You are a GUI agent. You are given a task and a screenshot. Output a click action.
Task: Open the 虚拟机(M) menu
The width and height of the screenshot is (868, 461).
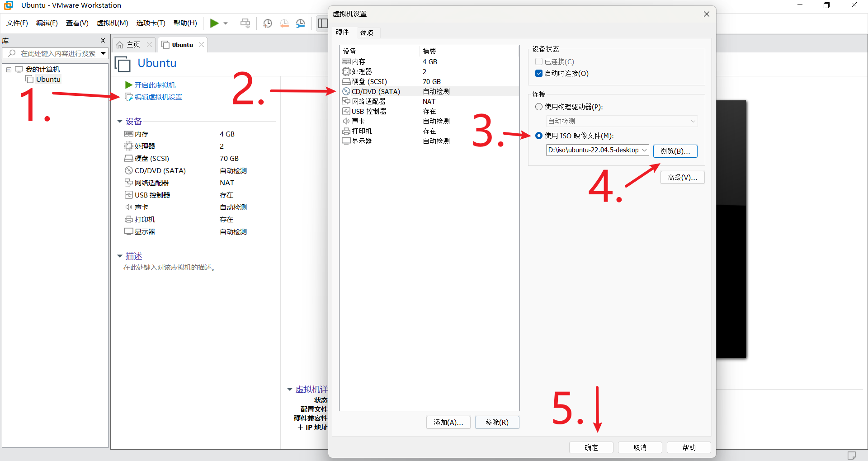click(112, 23)
